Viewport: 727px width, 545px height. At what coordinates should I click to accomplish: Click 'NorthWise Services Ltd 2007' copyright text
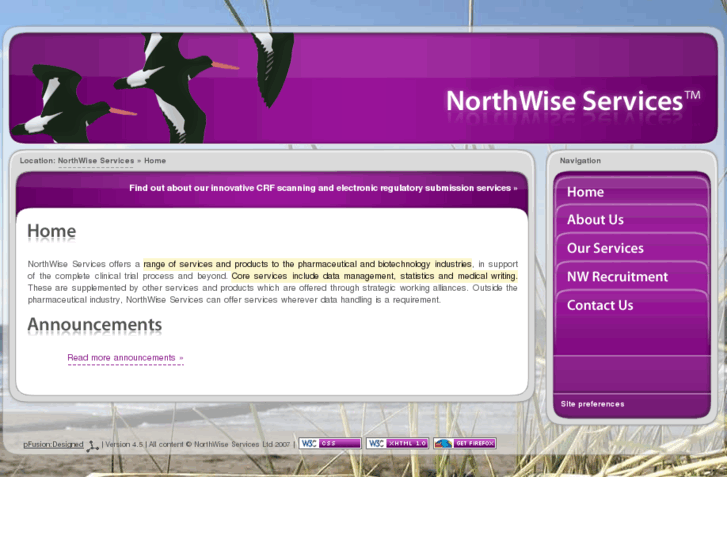(x=242, y=444)
